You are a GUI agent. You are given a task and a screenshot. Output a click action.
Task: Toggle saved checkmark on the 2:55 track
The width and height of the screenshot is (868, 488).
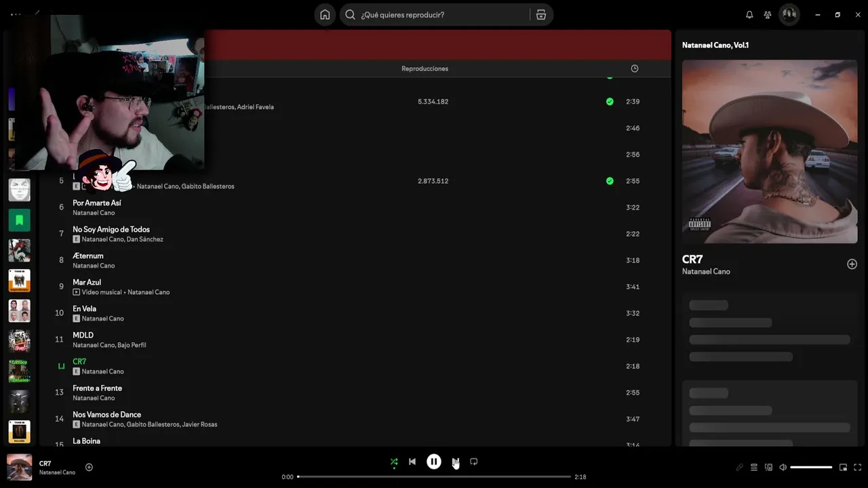pyautogui.click(x=610, y=181)
